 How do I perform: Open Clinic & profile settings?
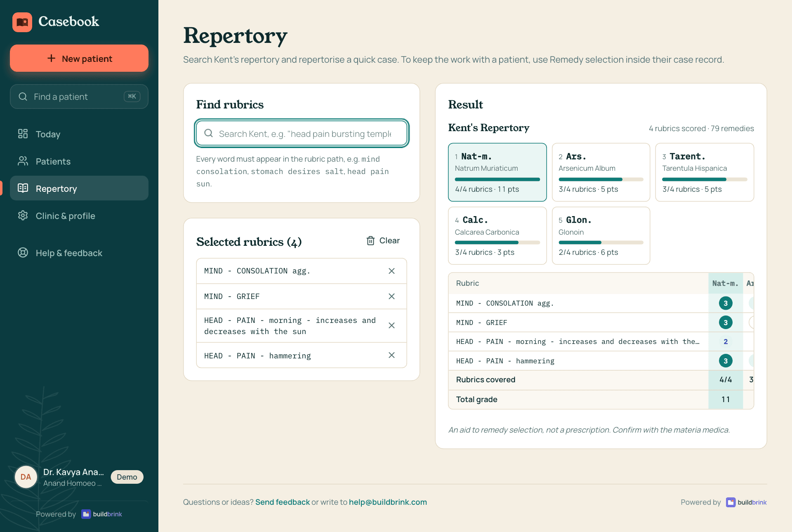click(x=79, y=216)
